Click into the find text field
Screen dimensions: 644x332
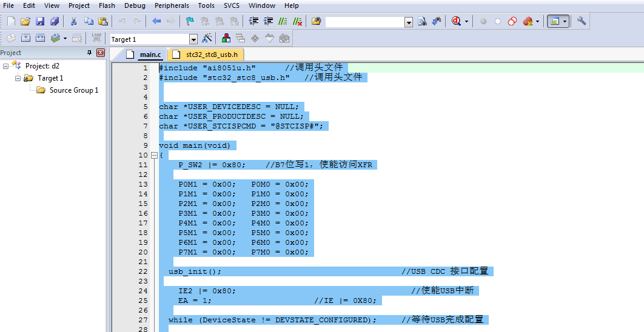(x=364, y=22)
